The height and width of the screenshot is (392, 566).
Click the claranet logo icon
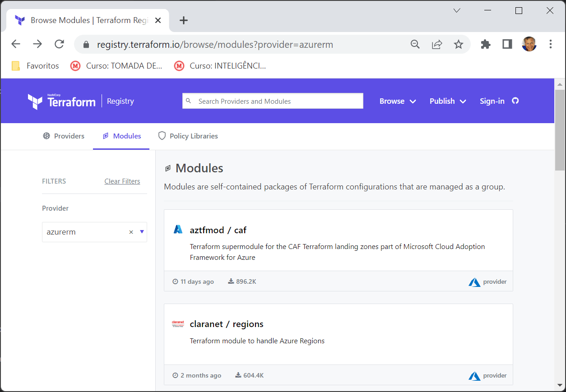point(178,323)
